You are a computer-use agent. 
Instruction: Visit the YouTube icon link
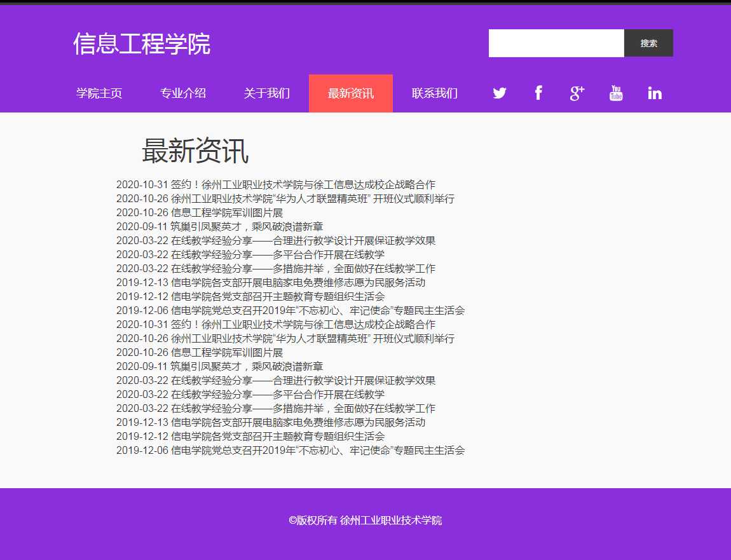pyautogui.click(x=616, y=93)
